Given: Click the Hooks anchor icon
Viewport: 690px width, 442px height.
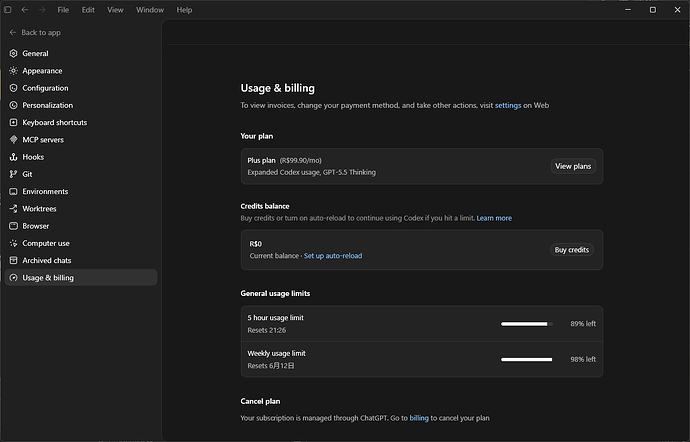Looking at the screenshot, I should point(14,157).
